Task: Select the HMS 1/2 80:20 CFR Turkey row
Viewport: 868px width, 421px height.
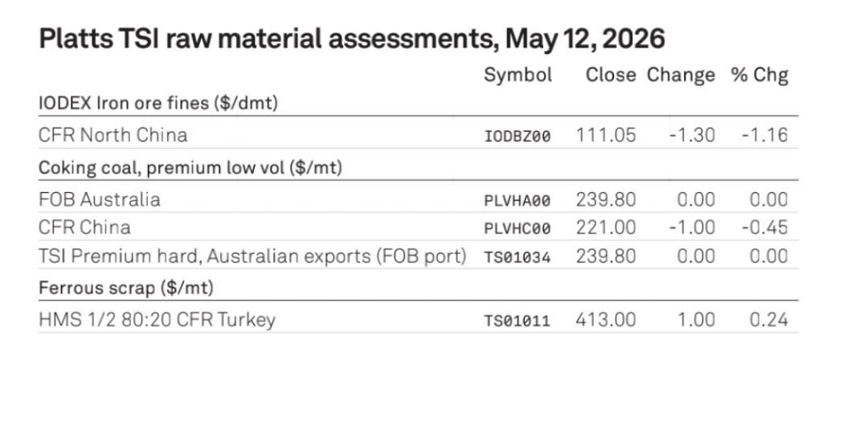Action: (419, 320)
